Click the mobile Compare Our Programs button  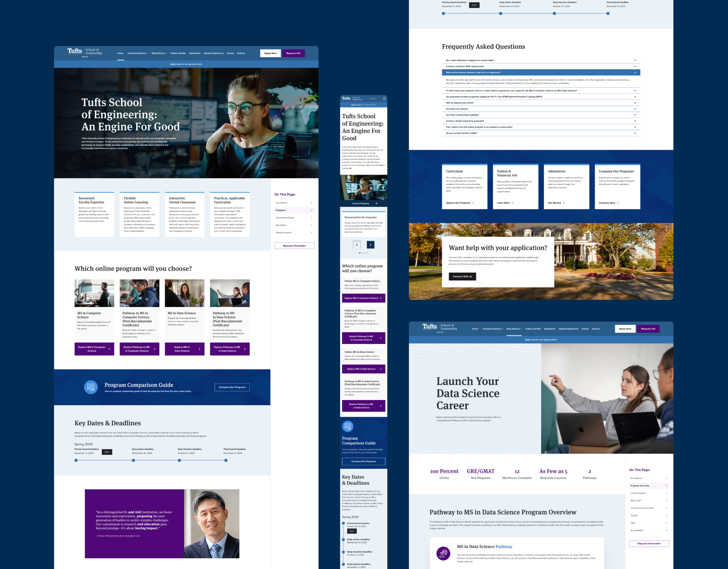pos(364,461)
